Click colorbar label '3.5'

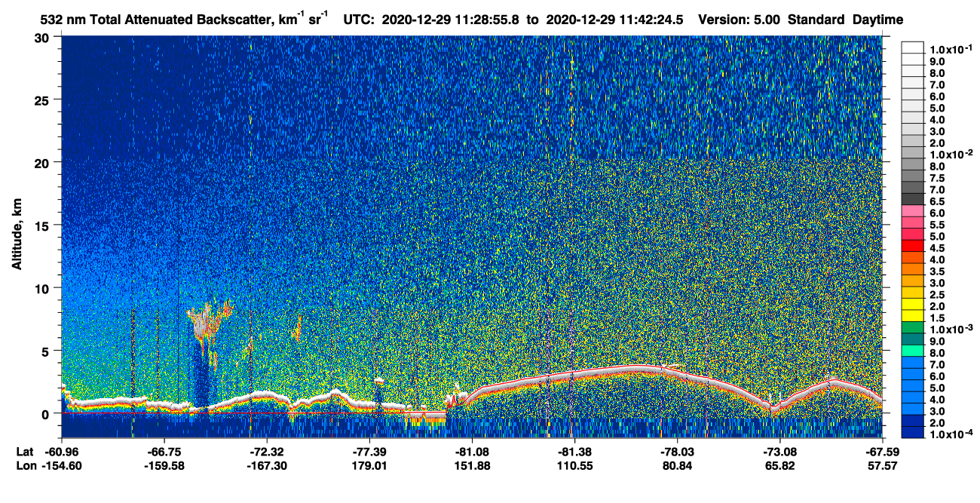click(x=936, y=271)
